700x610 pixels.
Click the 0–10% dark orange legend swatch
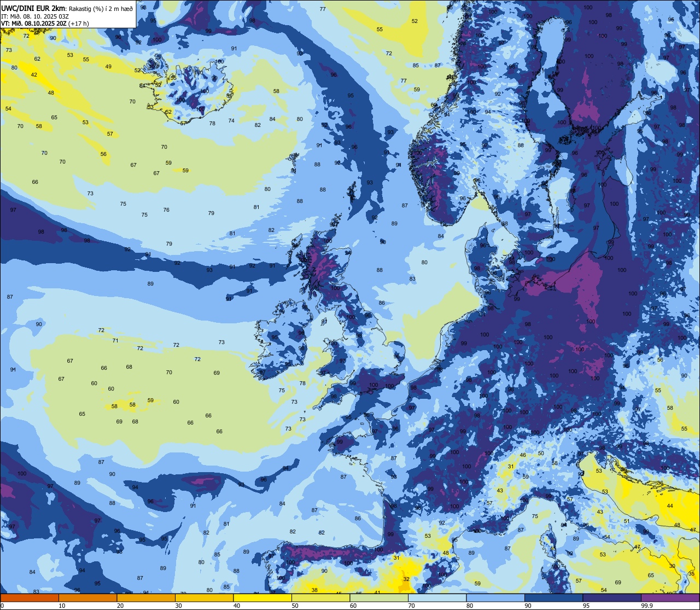pyautogui.click(x=30, y=597)
